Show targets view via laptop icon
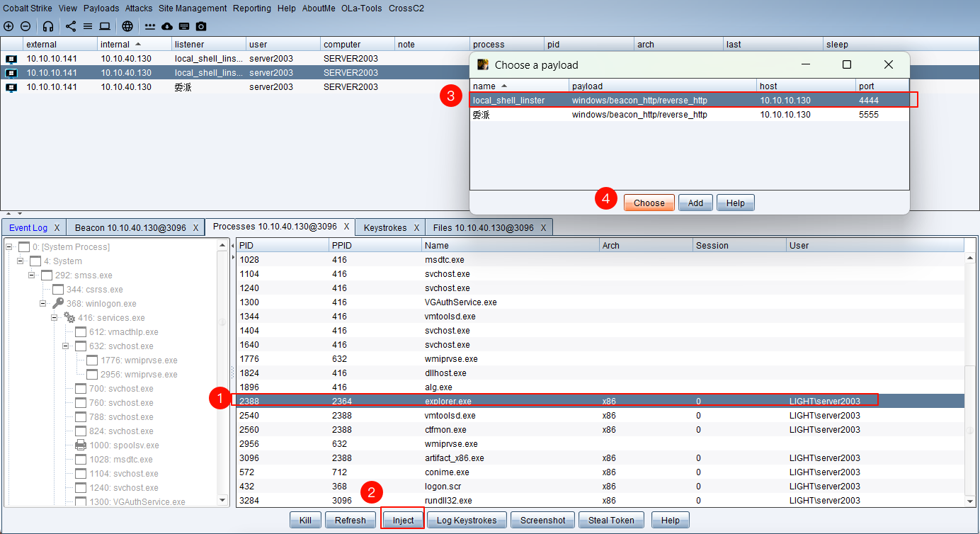The width and height of the screenshot is (980, 534). click(105, 26)
